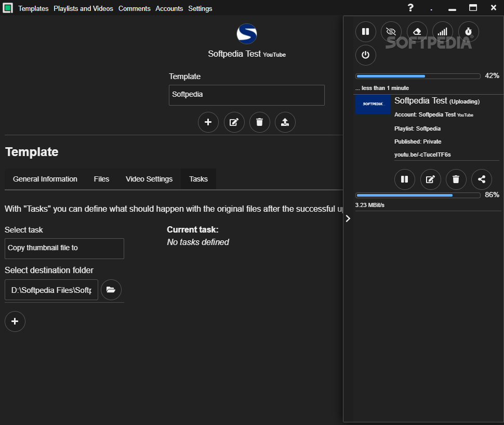Add the task with plus button
This screenshot has width=504, height=425.
[15, 321]
